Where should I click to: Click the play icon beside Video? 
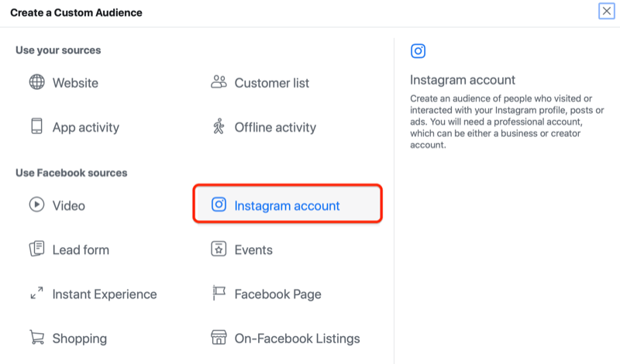(36, 205)
